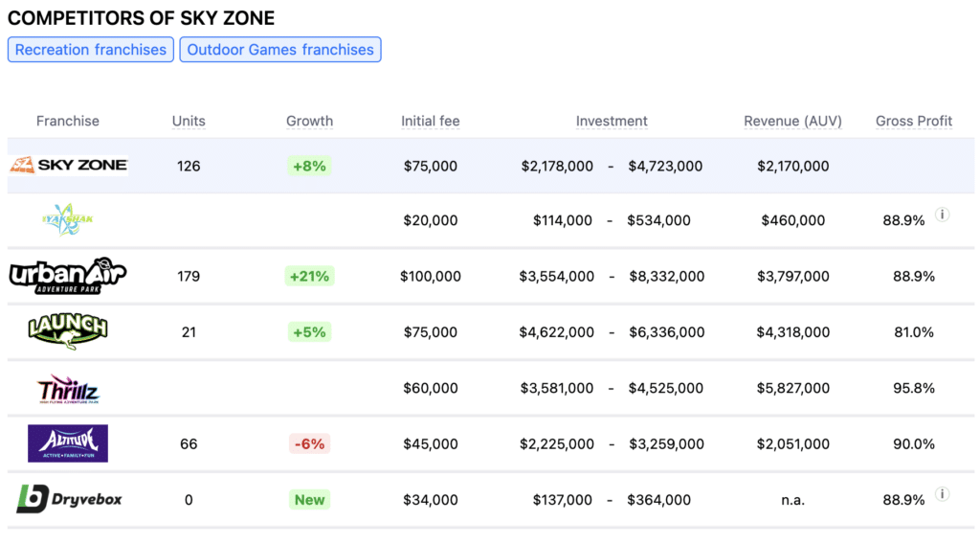Click Sky Zone's +8% growth badge
This screenshot has height=544, width=980.
[x=309, y=166]
